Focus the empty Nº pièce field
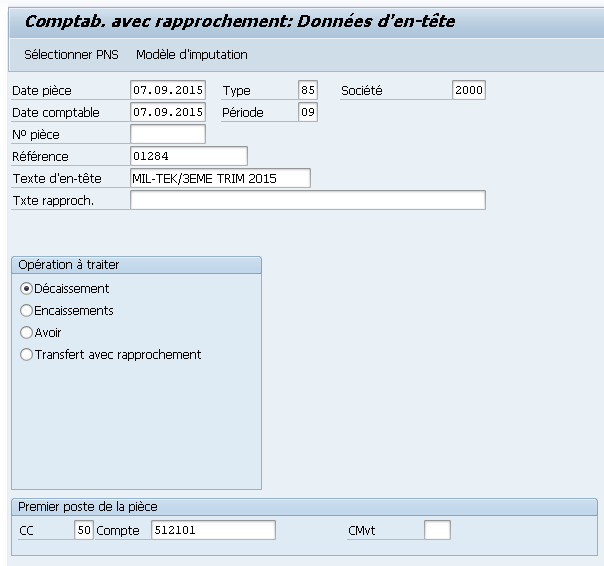604x566 pixels. click(x=167, y=134)
